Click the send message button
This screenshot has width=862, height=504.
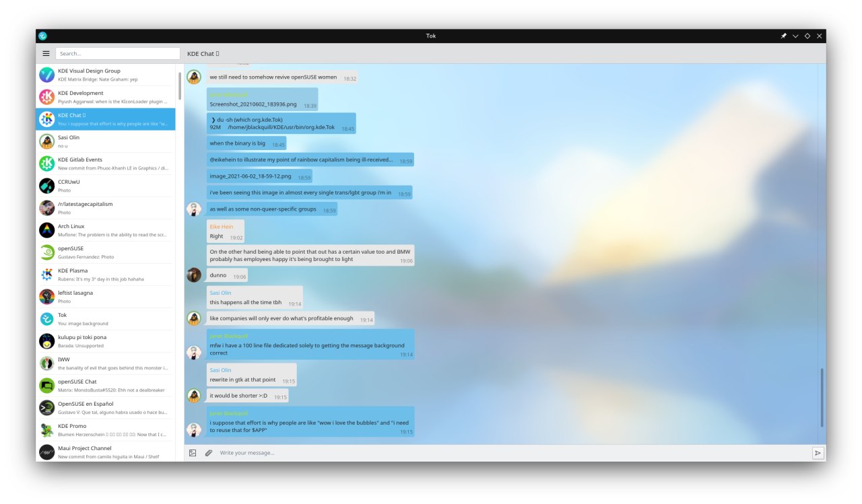click(818, 453)
